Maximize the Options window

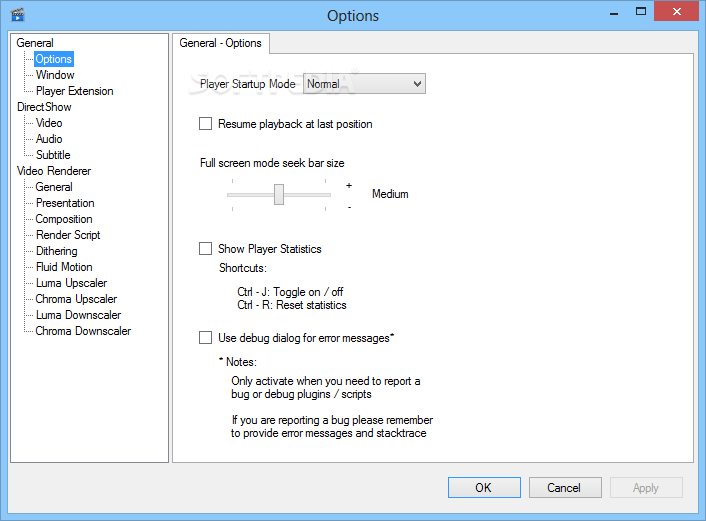point(641,12)
